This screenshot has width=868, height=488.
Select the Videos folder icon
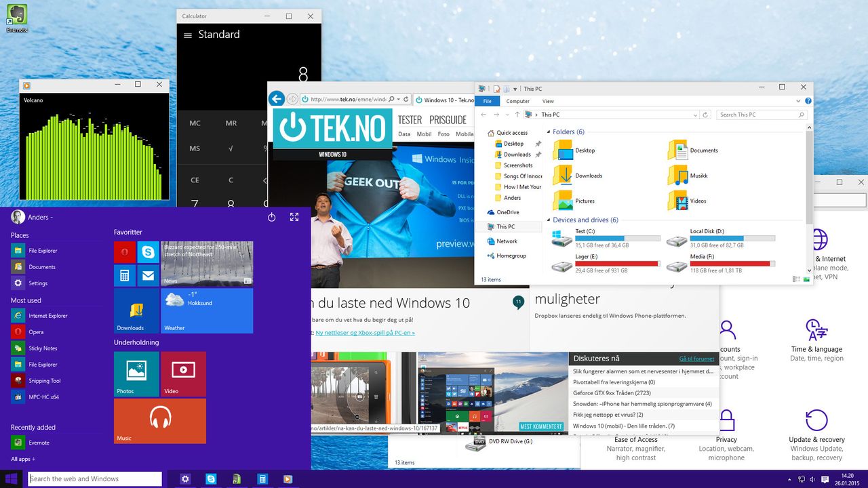pos(677,201)
